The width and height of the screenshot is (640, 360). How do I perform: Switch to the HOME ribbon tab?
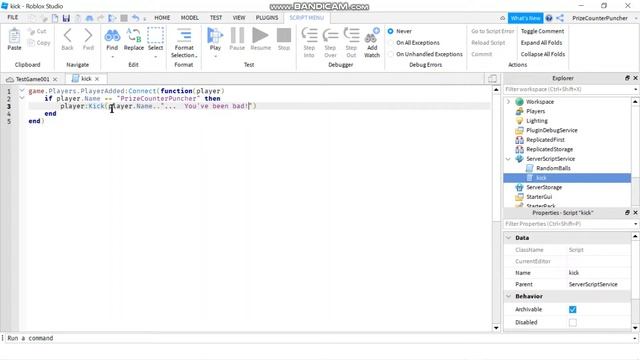tap(162, 18)
